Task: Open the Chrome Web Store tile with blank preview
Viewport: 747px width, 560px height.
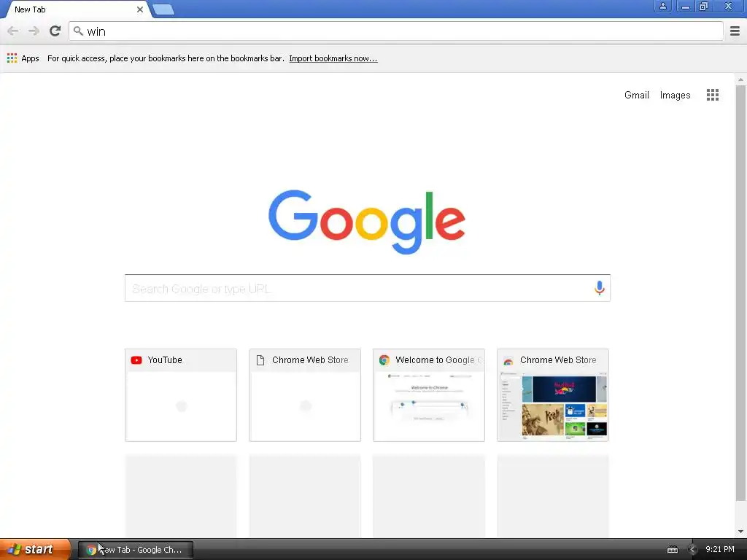Action: (305, 395)
